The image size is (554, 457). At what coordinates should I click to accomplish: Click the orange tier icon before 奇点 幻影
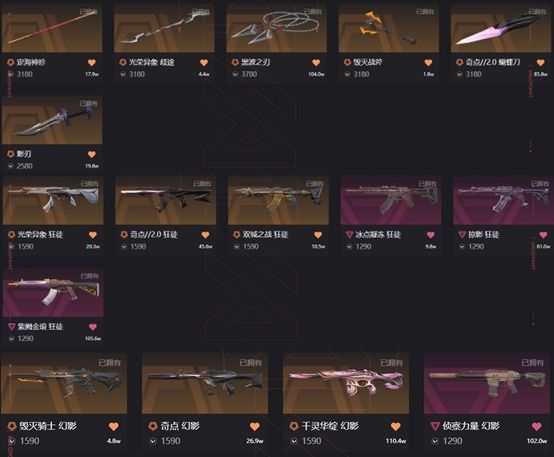153,426
